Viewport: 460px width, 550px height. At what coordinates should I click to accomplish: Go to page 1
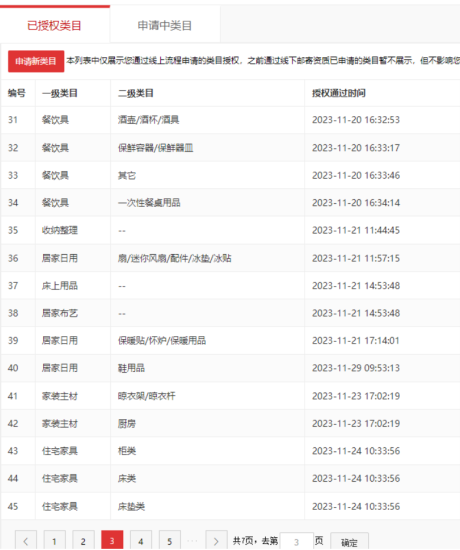click(x=54, y=540)
